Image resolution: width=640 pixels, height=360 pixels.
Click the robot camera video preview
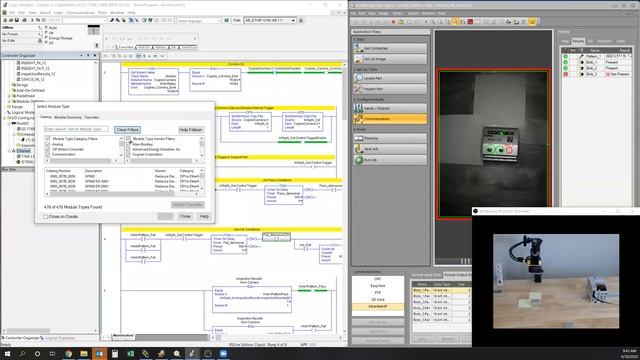click(556, 281)
